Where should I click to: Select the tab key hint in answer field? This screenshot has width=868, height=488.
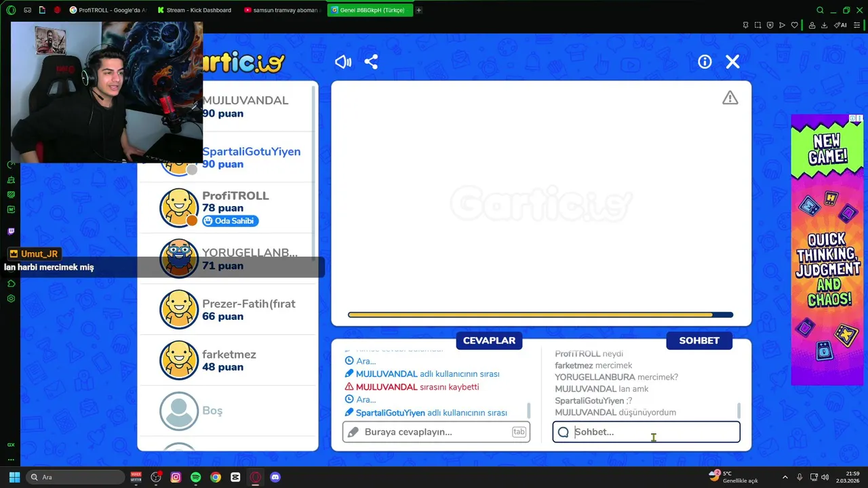[x=519, y=432]
